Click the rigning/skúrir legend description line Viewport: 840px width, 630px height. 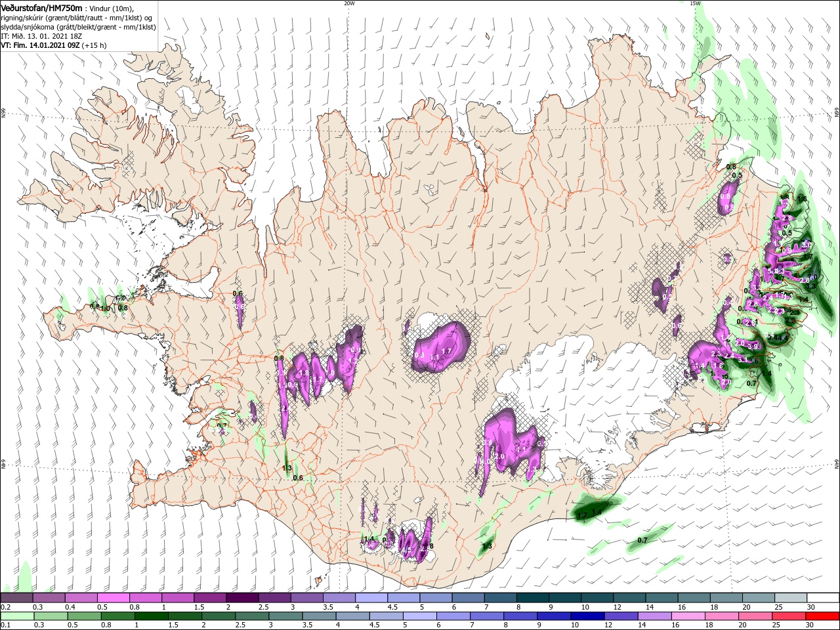(77, 18)
